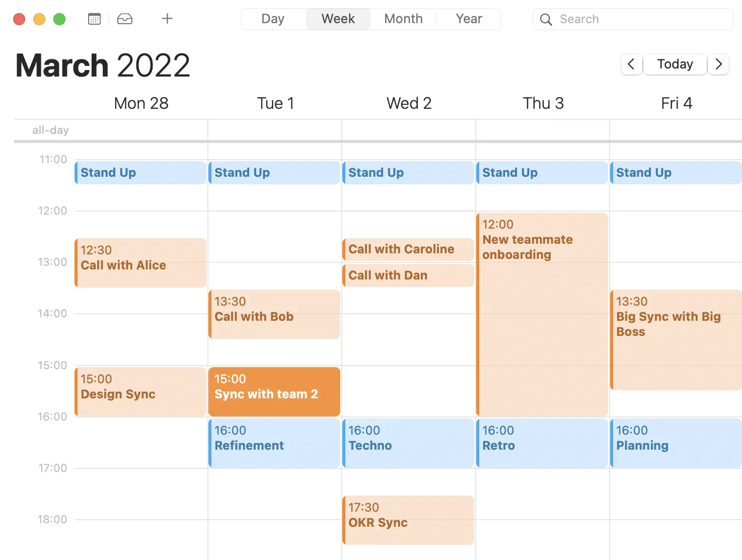This screenshot has height=560, width=742.
Task: Click the Today button
Action: 675,64
